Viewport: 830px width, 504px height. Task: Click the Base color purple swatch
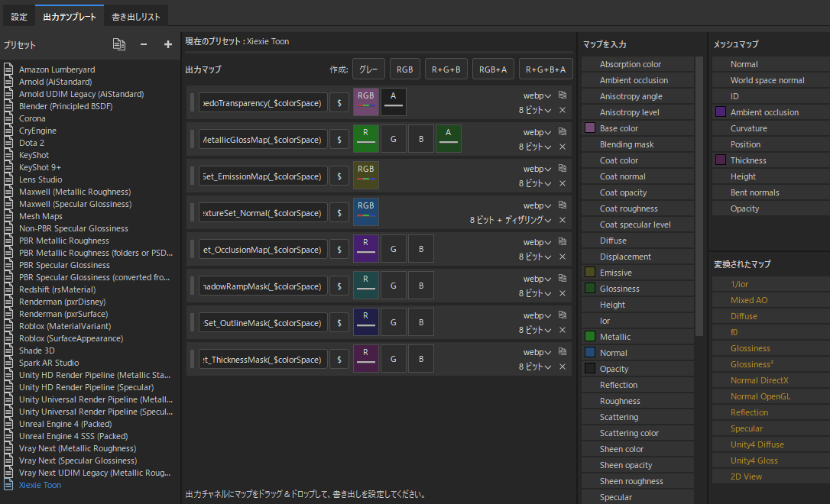point(590,128)
